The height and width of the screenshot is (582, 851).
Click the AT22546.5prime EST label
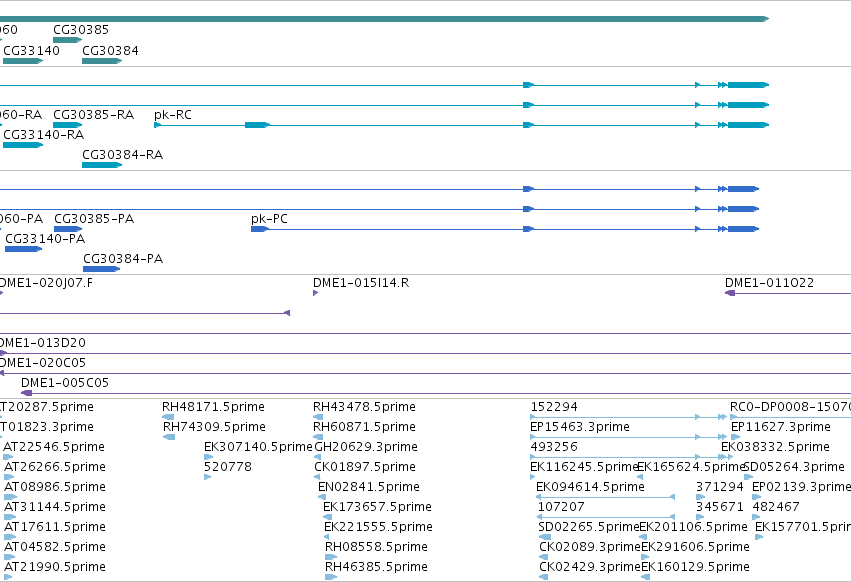coord(54,447)
